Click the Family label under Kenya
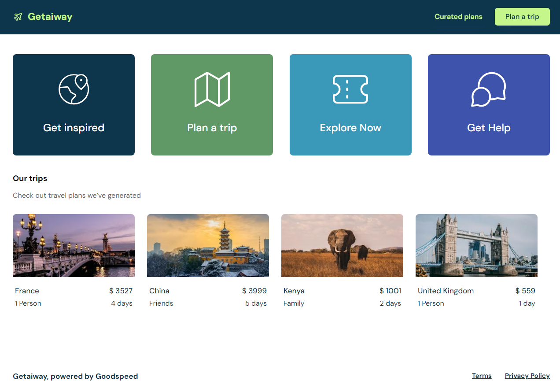Image resolution: width=560 pixels, height=392 pixels. 294,303
